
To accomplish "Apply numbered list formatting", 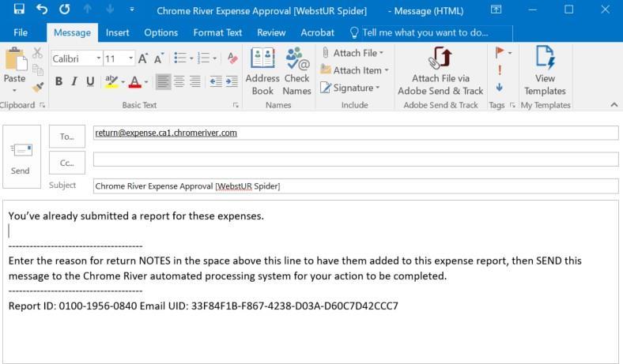I will 203,58.
